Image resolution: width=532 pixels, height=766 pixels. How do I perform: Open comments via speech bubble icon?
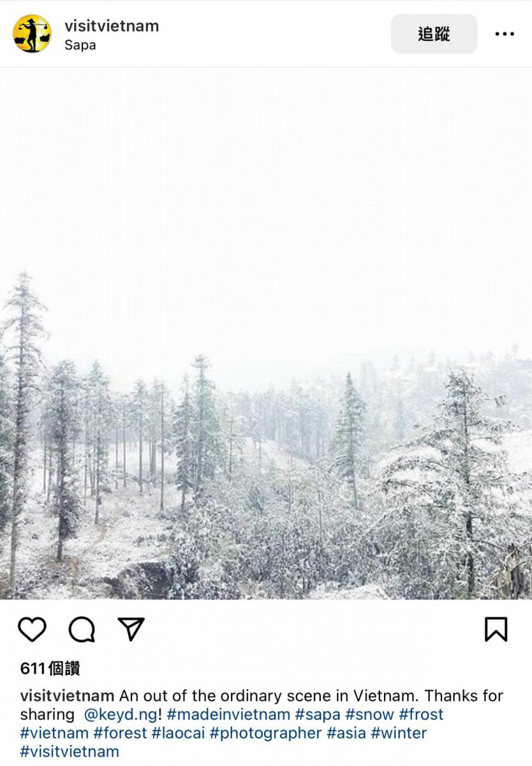tap(82, 629)
